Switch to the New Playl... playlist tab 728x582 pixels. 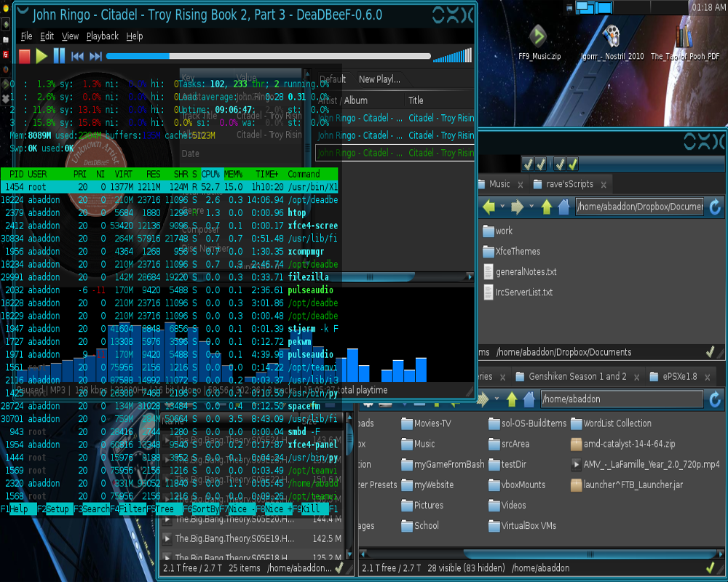click(379, 79)
